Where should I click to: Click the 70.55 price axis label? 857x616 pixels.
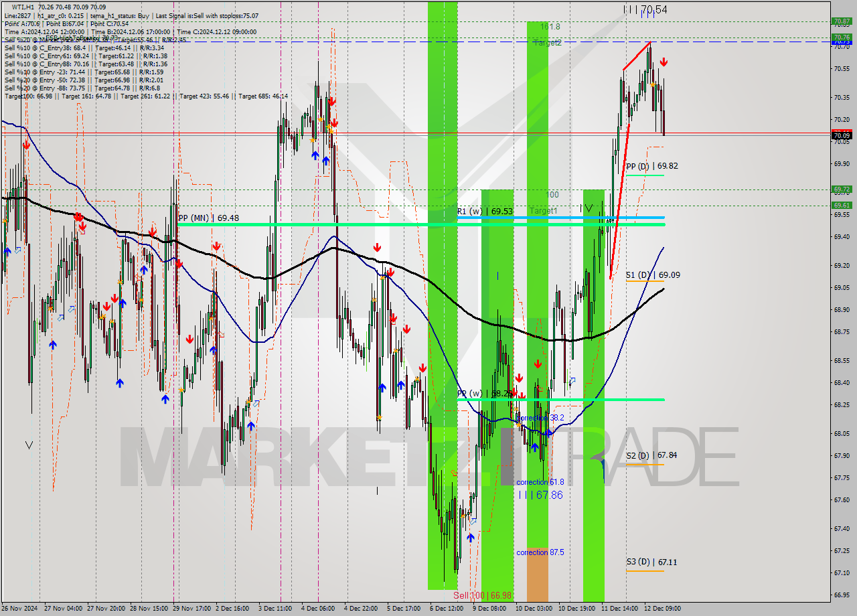click(842, 68)
